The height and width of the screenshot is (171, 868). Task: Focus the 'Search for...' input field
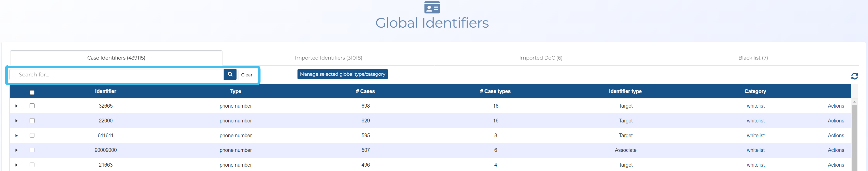click(x=116, y=75)
